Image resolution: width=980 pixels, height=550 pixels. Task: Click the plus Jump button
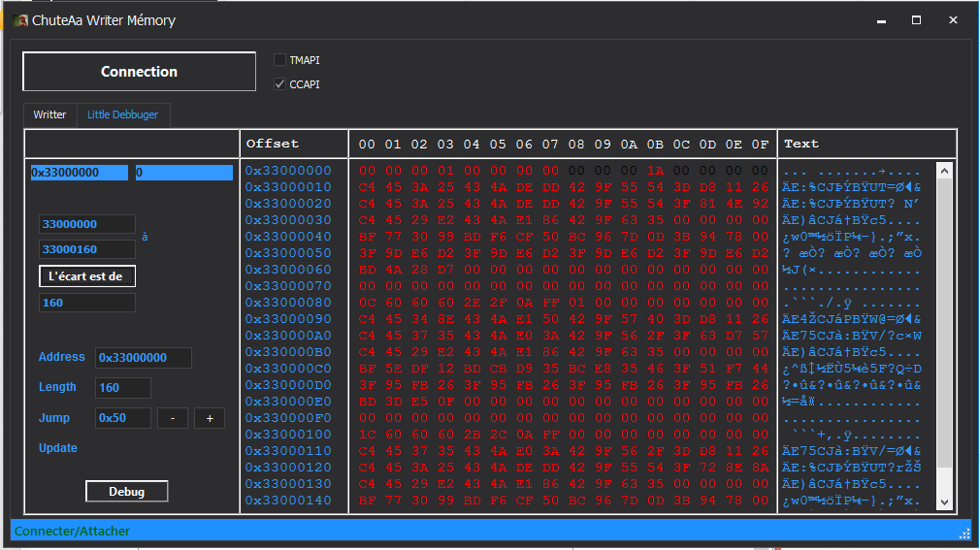coord(210,418)
